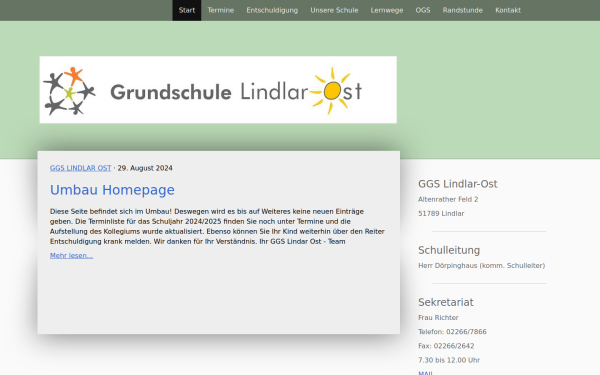Viewport: 600px width, 375px height.
Task: Select Unsere Schule in the navigation
Action: click(334, 10)
